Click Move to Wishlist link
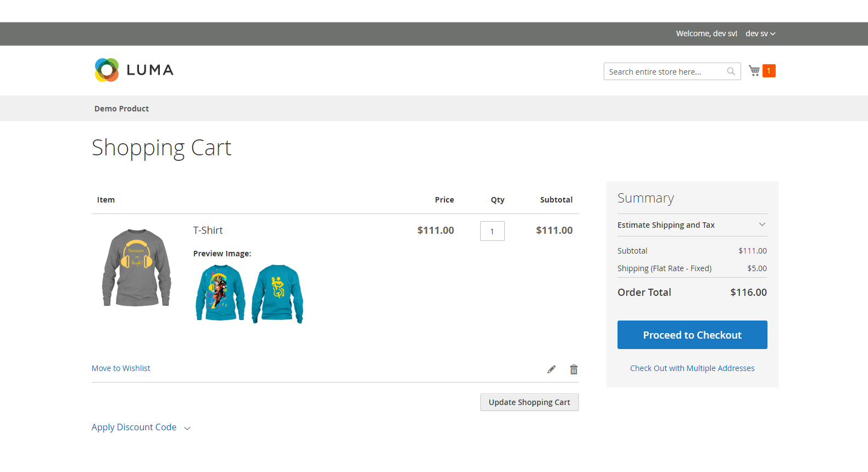Viewport: 868px width, 472px height. pos(121,368)
